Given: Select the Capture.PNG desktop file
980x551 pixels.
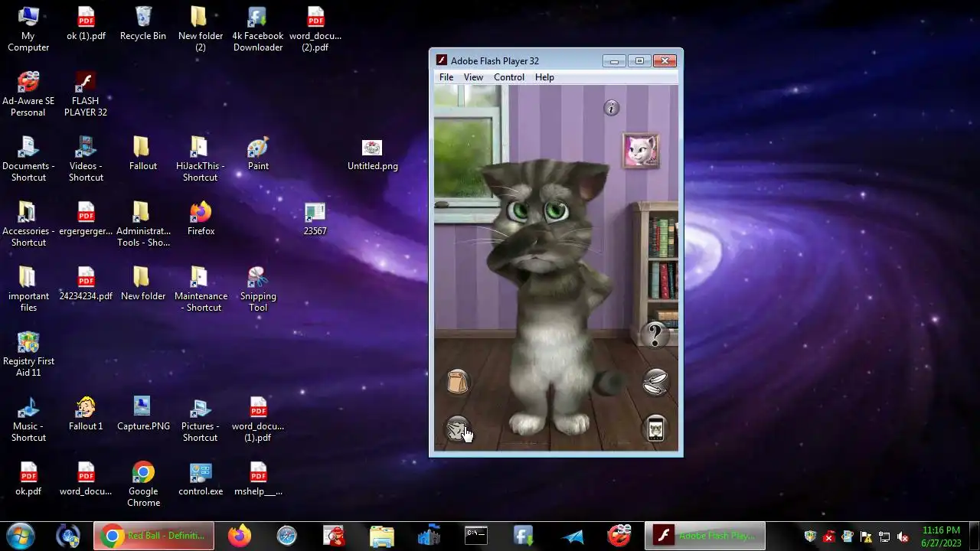Looking at the screenshot, I should pos(143,414).
